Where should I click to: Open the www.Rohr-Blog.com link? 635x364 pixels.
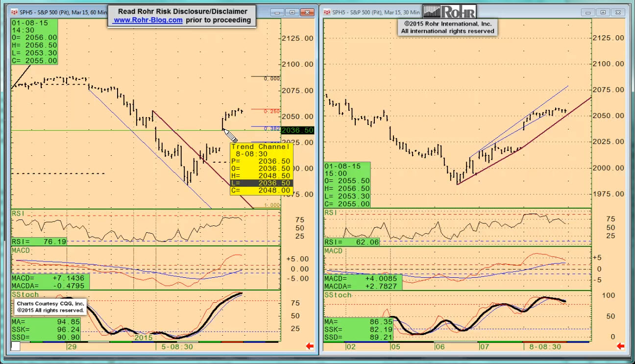click(x=148, y=20)
